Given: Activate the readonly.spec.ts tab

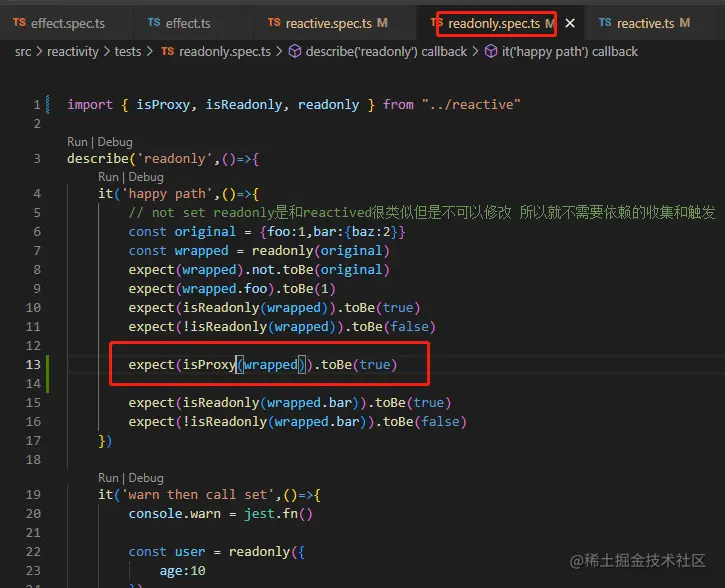Looking at the screenshot, I should pyautogui.click(x=494, y=24).
